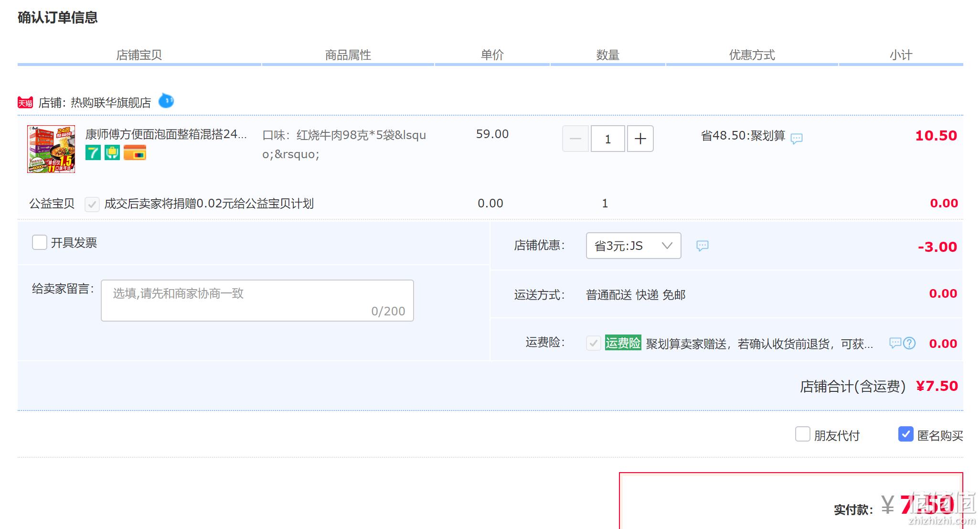This screenshot has width=980, height=529.
Task: Toggle the 运费险 insurance checkbox
Action: [594, 343]
